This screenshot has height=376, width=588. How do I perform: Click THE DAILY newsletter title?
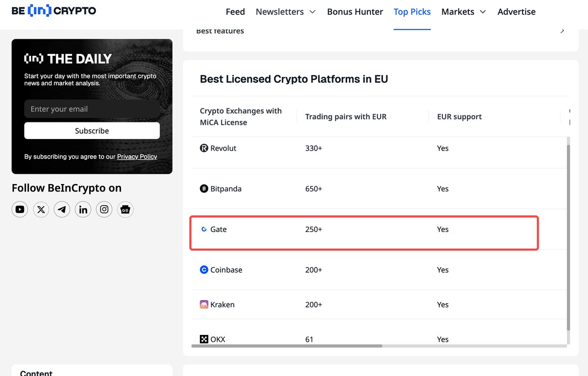pos(68,59)
